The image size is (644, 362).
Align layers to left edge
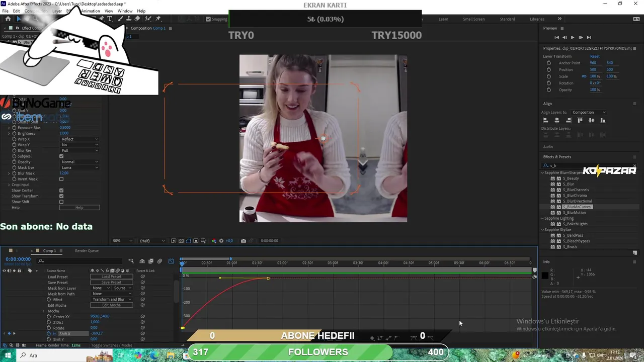tap(545, 120)
